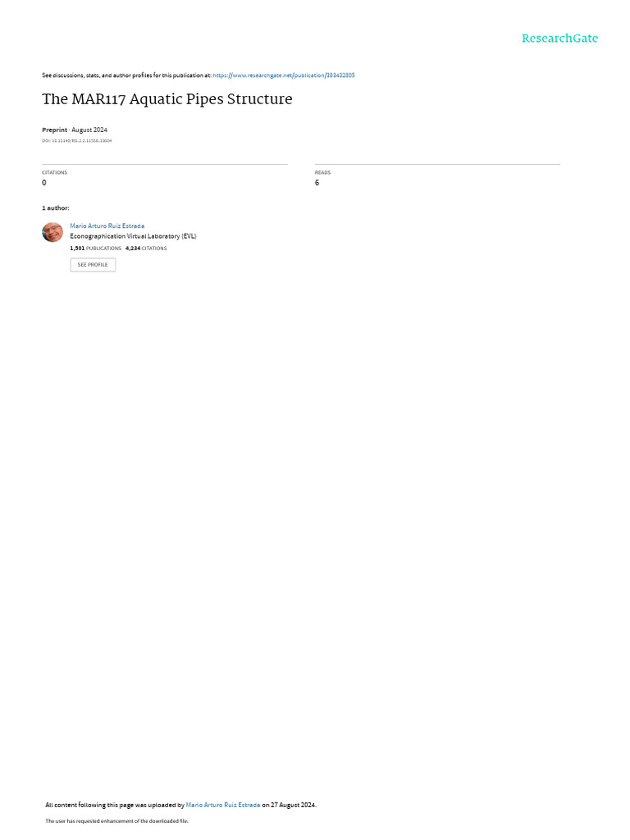Click the READS heading
The height and width of the screenshot is (840, 630).
coord(322,172)
